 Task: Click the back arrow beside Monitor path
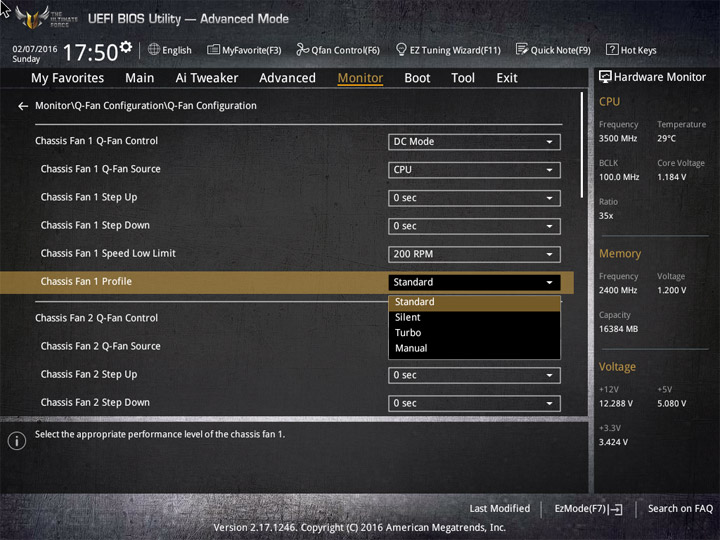[x=23, y=106]
